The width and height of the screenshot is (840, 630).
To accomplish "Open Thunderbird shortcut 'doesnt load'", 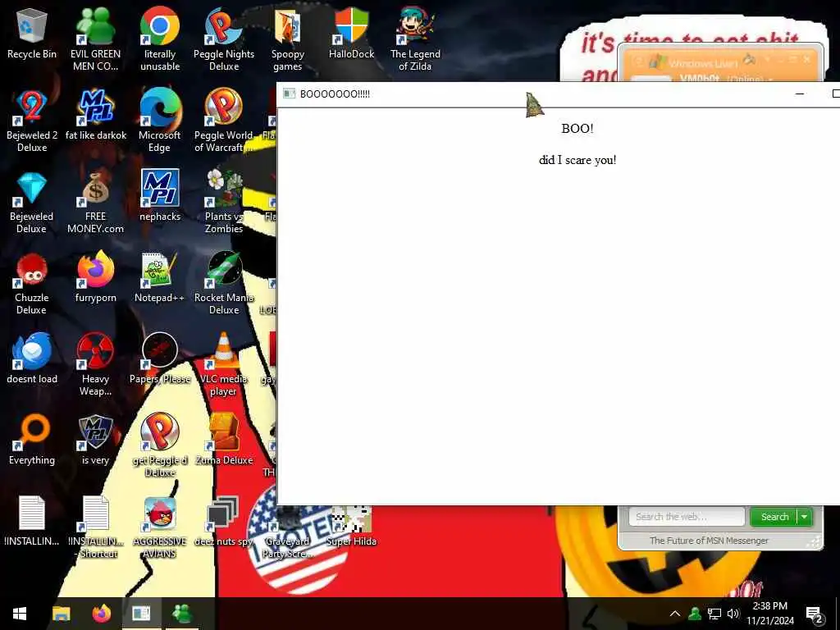I will point(32,359).
